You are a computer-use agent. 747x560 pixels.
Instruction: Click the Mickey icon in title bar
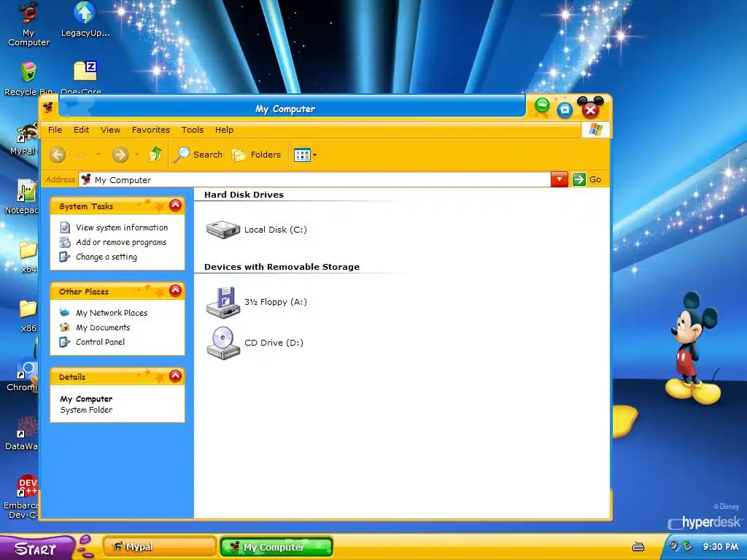coord(48,108)
